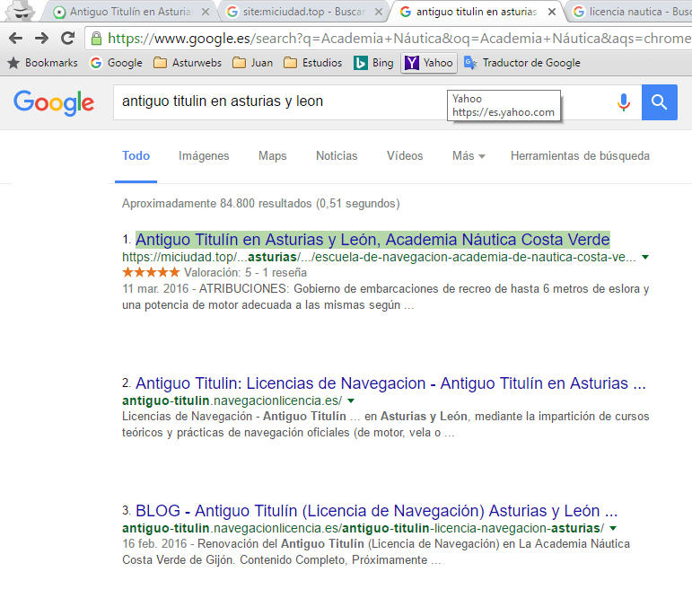
Task: Open Herramientas de búsqueda
Action: pos(580,156)
